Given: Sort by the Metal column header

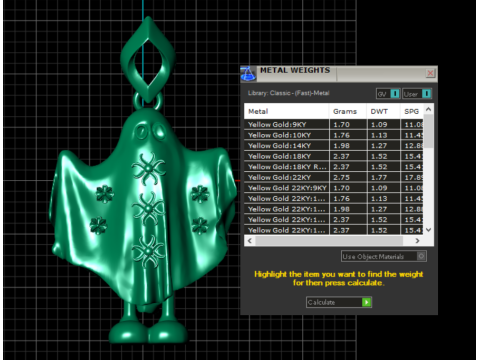Looking at the screenshot, I should [x=286, y=111].
